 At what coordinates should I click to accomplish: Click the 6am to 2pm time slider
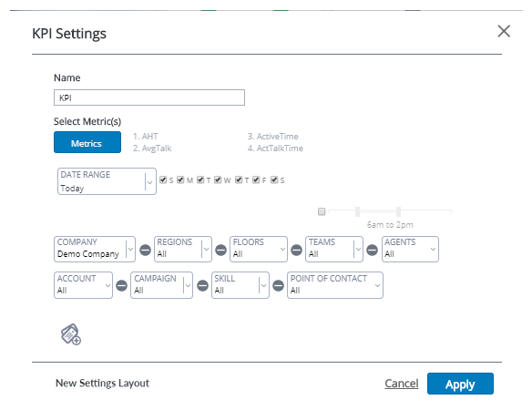tap(390, 211)
